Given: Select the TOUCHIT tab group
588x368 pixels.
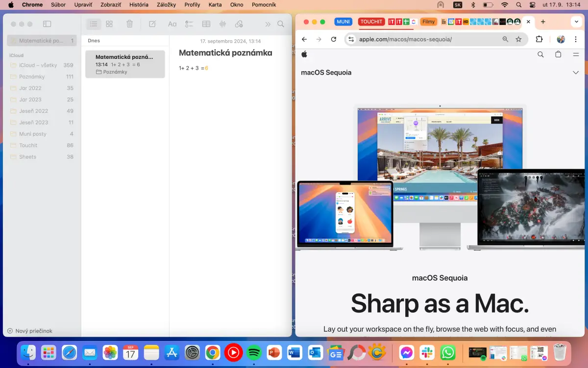Looking at the screenshot, I should click(371, 22).
